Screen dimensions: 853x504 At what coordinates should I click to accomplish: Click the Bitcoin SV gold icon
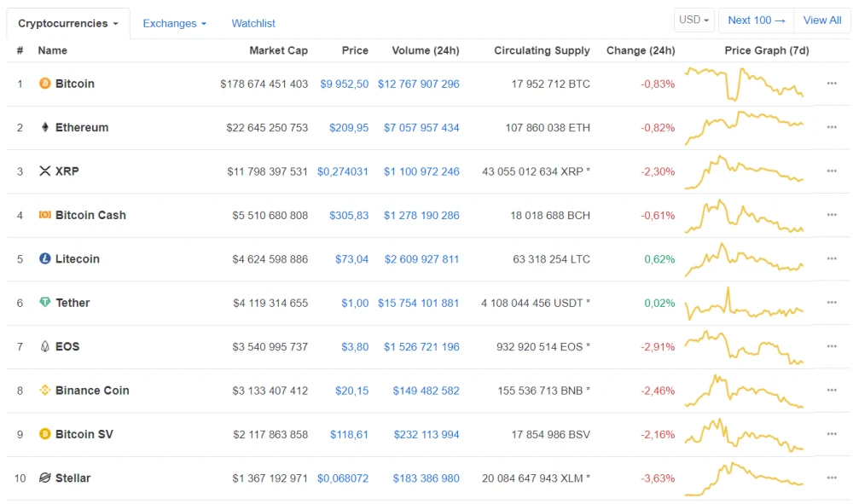45,434
